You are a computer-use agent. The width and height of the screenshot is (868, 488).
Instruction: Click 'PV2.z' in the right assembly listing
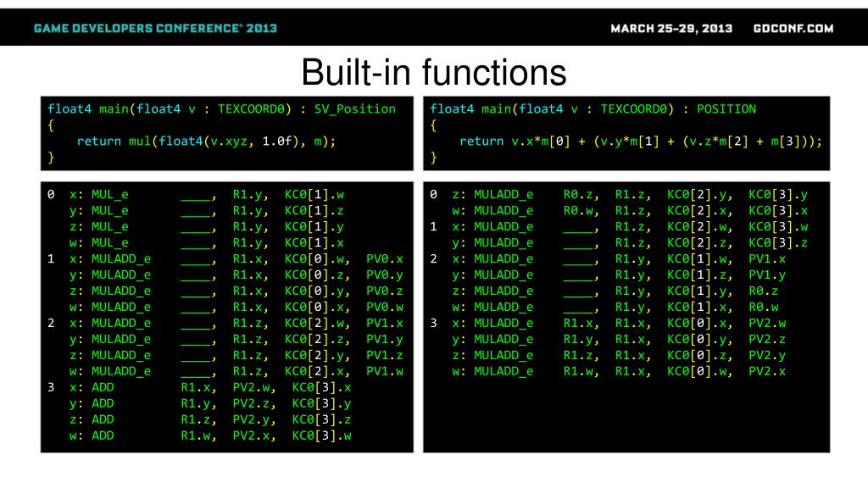click(x=767, y=339)
